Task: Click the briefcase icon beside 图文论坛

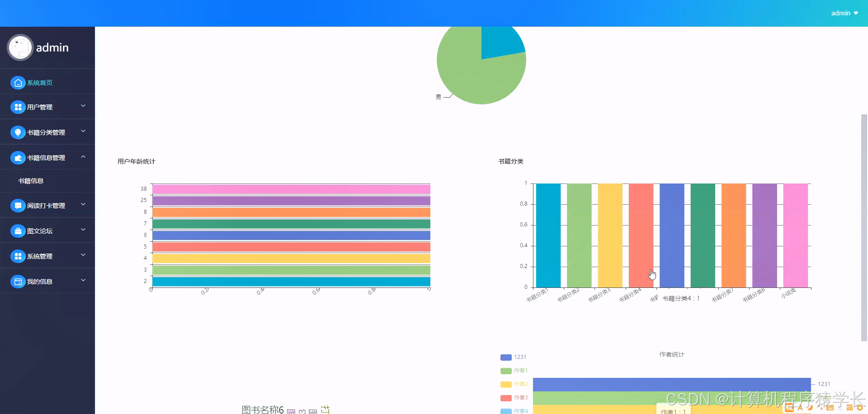Action: [18, 231]
